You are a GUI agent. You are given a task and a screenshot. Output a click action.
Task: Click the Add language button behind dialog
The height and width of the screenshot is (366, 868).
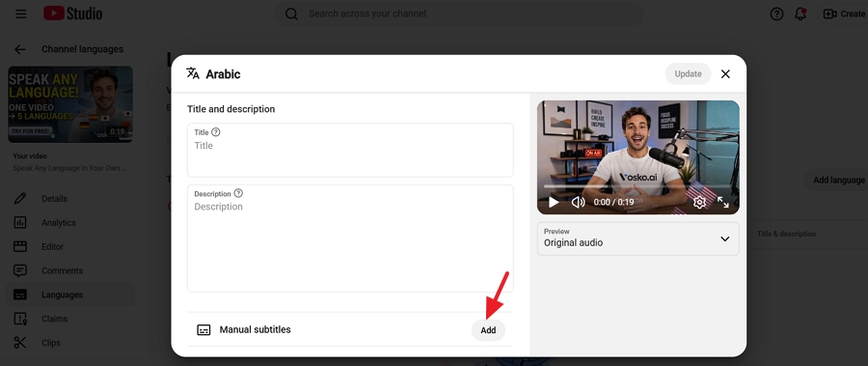(838, 181)
